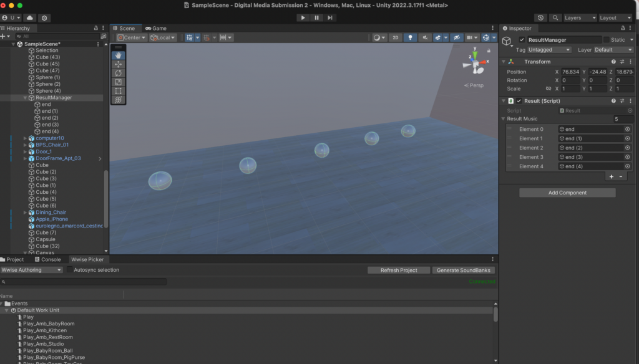The image size is (639, 364).
Task: Click the Add Component button
Action: click(567, 193)
